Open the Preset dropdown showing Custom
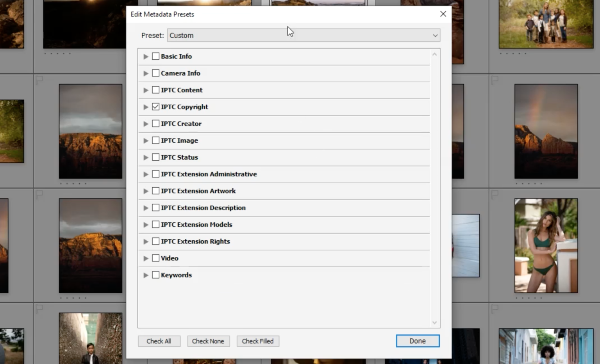Viewport: 600px width, 364px height. 304,35
